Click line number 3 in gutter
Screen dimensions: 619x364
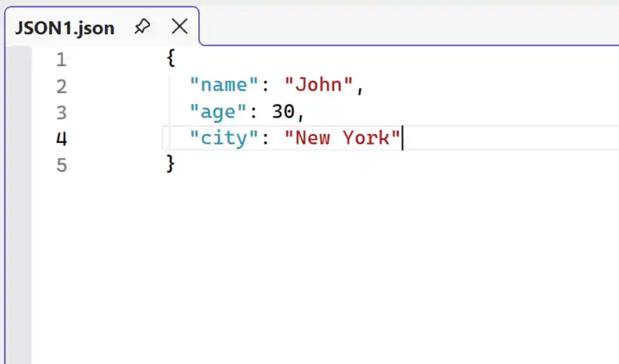pyautogui.click(x=61, y=113)
